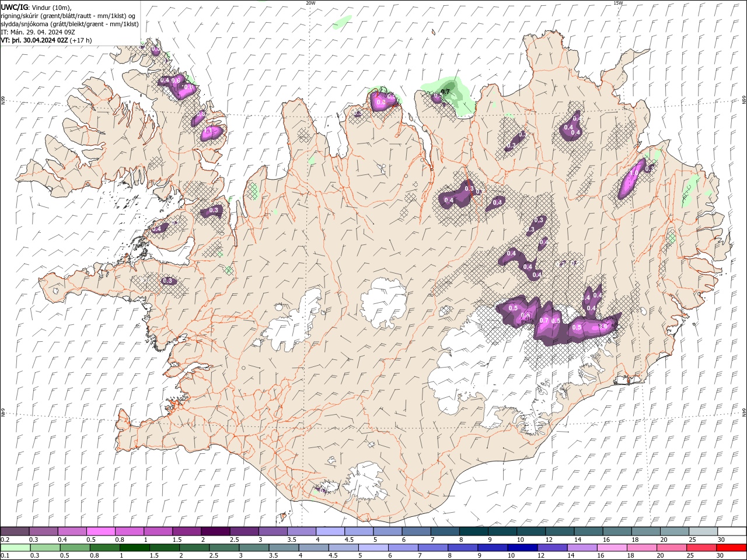Image resolution: width=747 pixels, height=560 pixels.
Task: Click the '1.0' value on the eastern pink patch
Action: point(634,173)
